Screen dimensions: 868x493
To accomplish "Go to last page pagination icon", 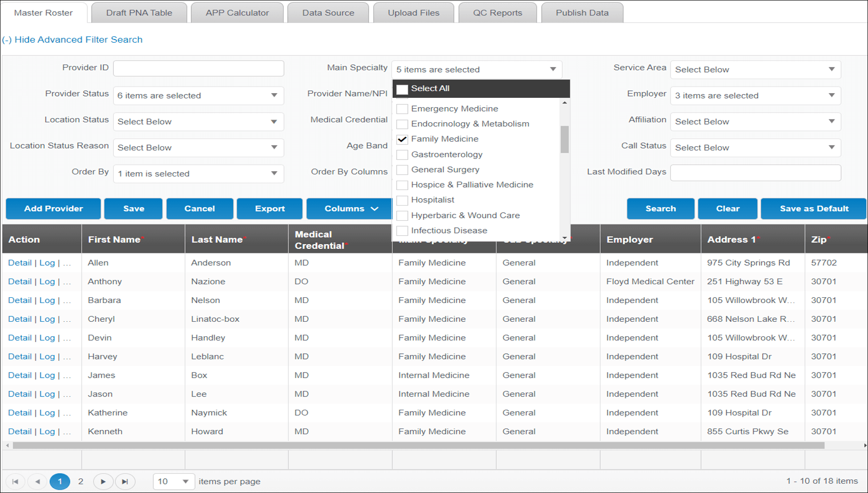I will (x=125, y=481).
